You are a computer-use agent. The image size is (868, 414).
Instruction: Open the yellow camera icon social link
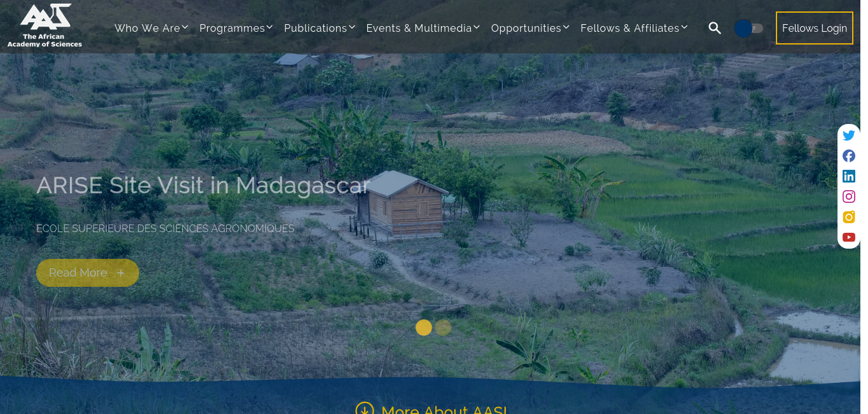click(849, 217)
